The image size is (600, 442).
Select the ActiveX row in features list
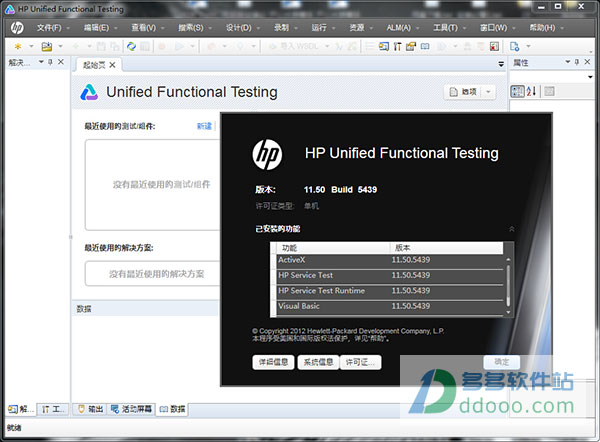[x=390, y=260]
